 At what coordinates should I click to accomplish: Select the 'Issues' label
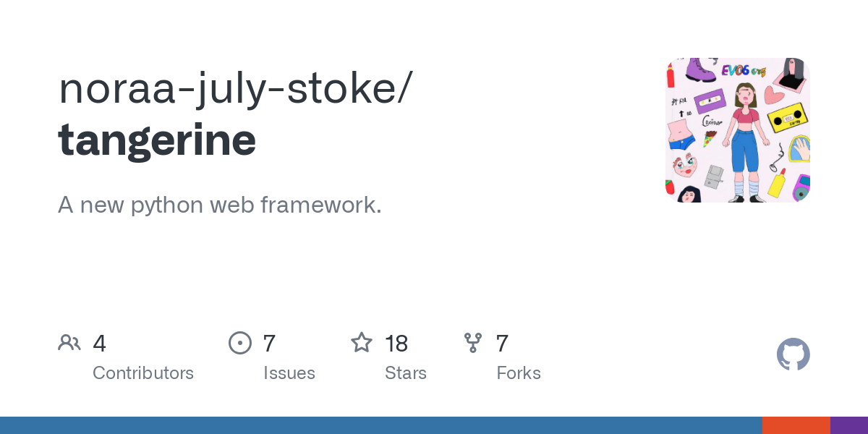click(x=289, y=373)
